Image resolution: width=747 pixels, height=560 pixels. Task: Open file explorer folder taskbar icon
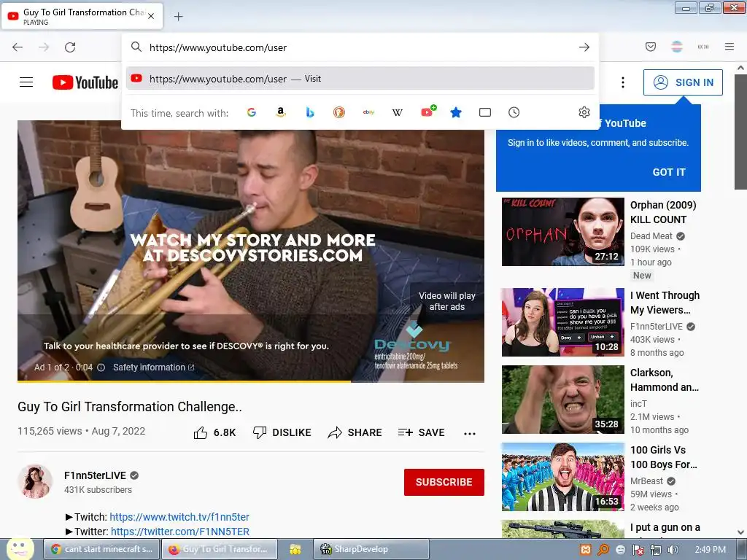295,549
